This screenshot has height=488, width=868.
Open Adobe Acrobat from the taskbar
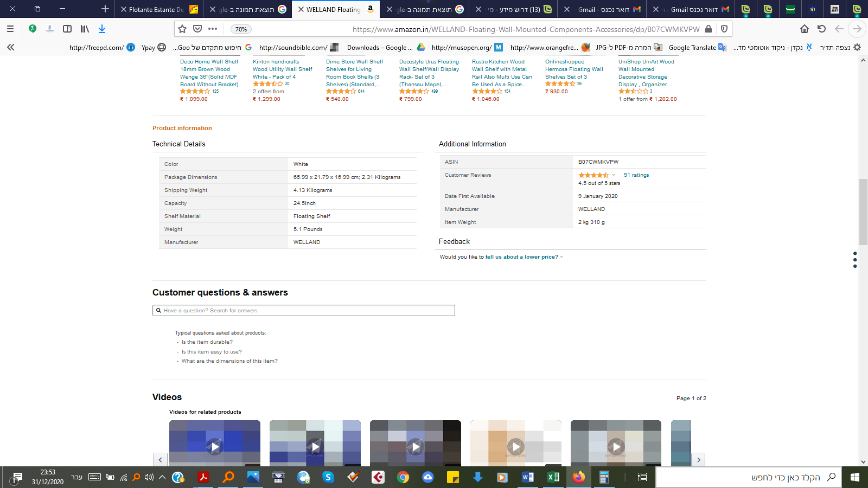203,477
